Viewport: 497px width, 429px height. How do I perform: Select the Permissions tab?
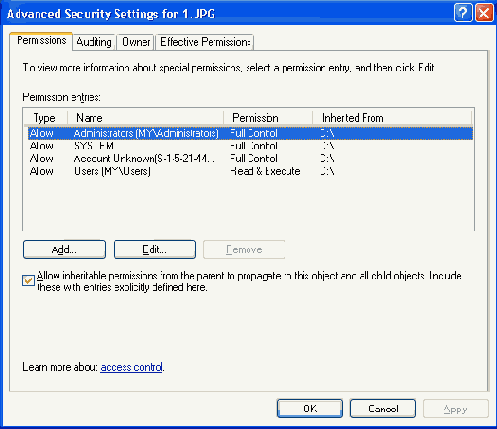[x=41, y=41]
